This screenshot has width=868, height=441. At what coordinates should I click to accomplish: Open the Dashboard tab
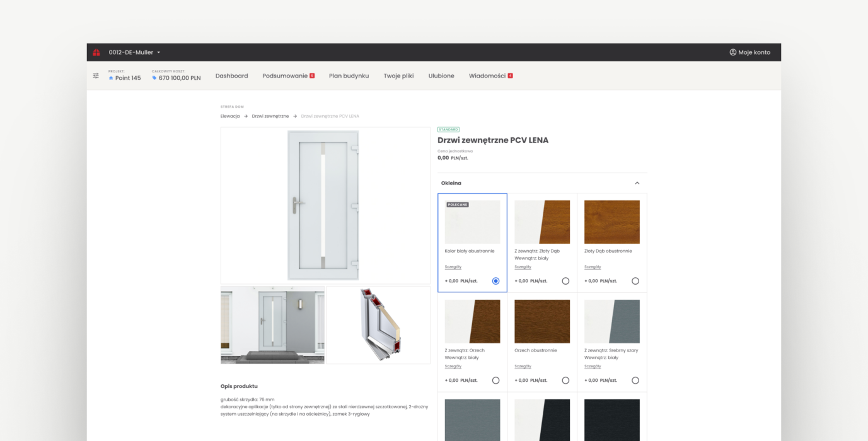231,76
